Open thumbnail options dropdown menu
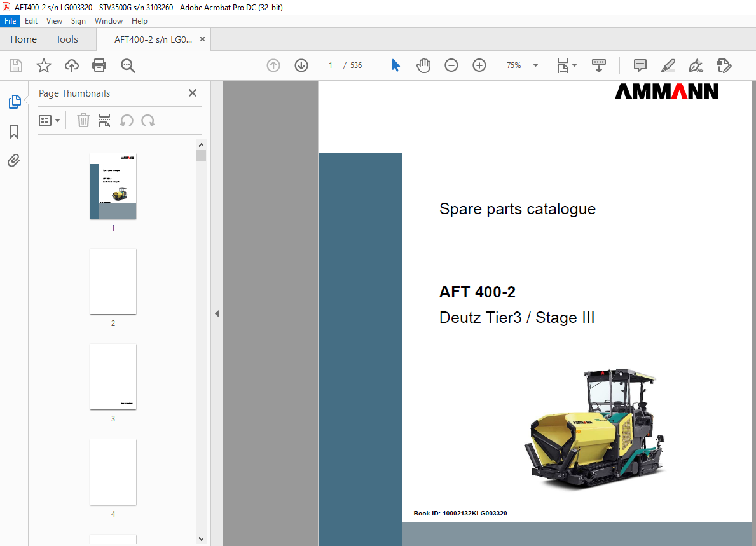This screenshot has width=756, height=546. (49, 121)
